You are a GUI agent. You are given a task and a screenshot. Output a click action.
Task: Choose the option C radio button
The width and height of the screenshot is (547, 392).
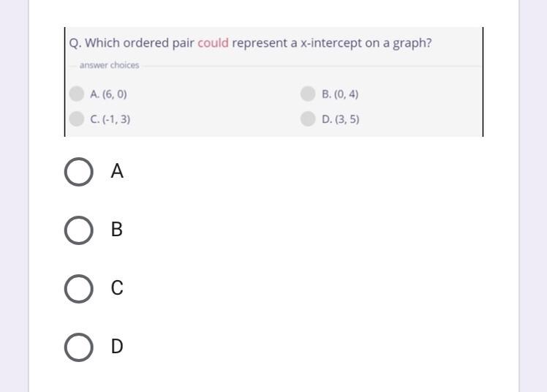coord(79,288)
